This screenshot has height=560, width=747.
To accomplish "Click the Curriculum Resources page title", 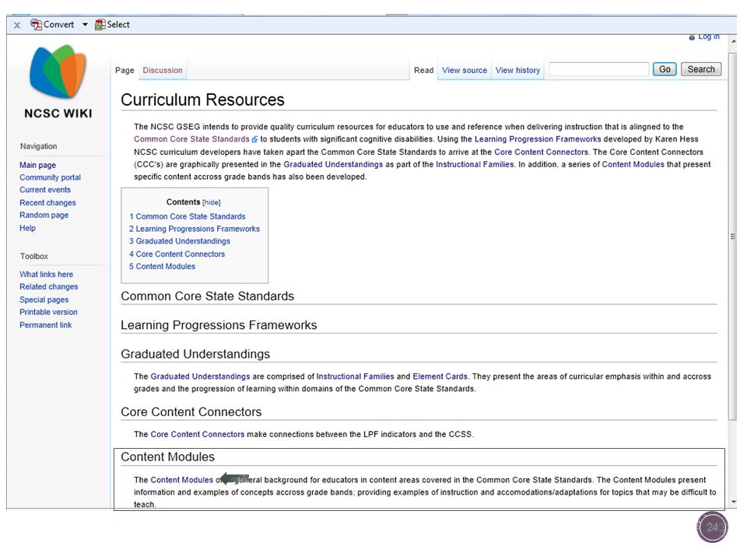I will coord(202,100).
